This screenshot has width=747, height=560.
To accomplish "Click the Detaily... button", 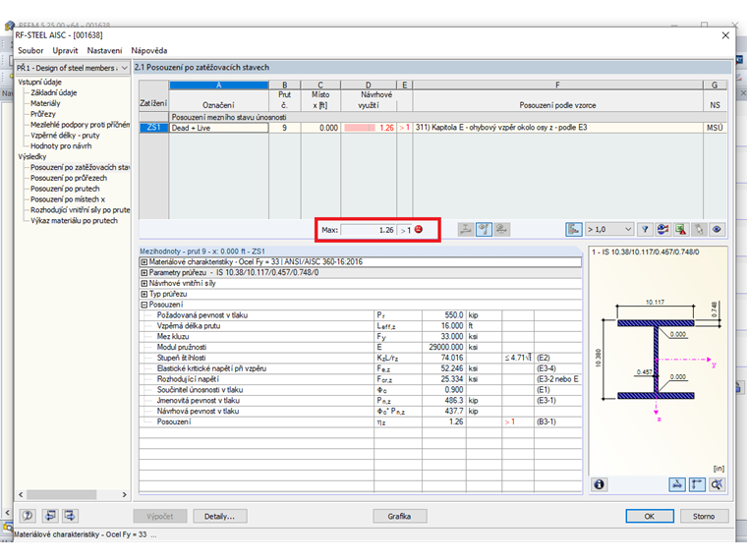I will point(219,516).
